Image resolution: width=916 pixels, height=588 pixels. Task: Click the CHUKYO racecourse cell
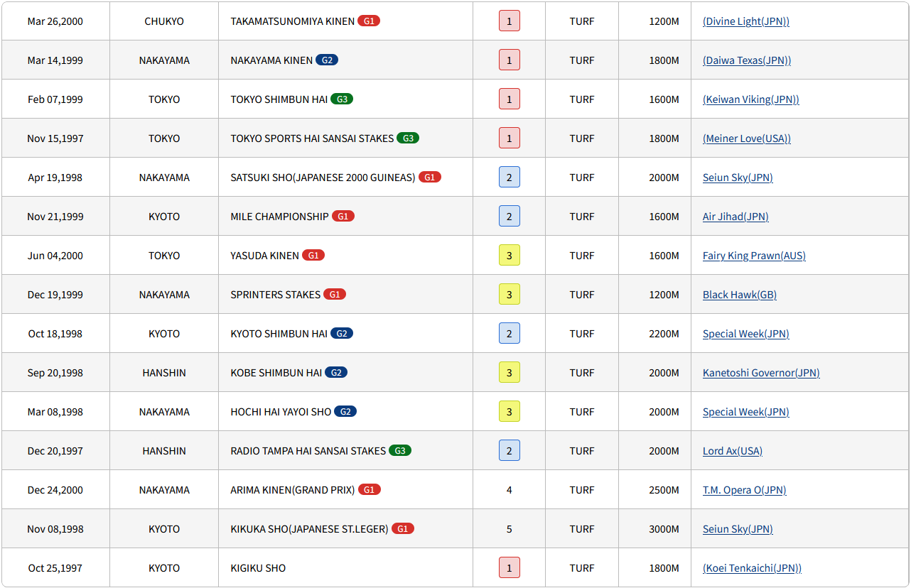pos(164,21)
